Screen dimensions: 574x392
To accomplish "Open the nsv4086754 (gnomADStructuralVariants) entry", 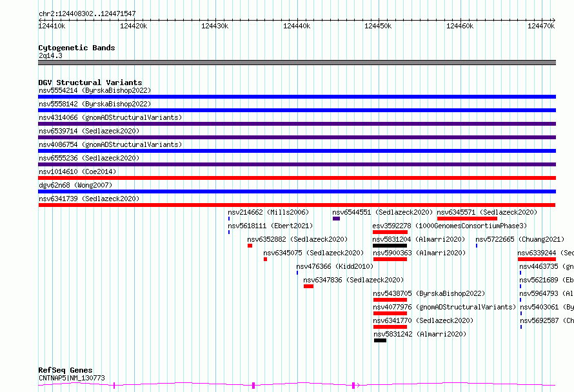I will pos(110,144).
